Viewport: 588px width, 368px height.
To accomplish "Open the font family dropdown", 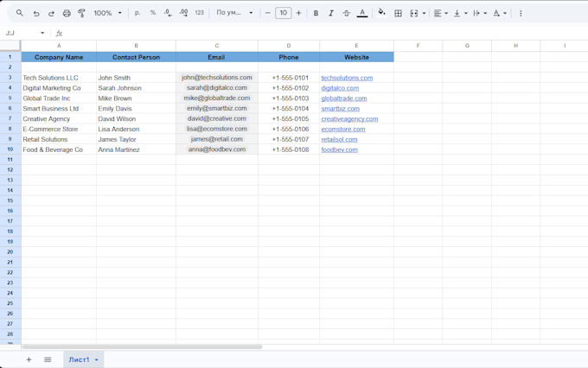I will pyautogui.click(x=234, y=13).
